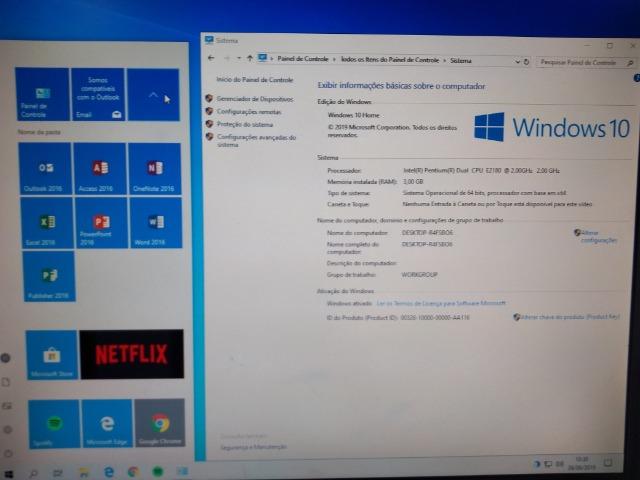640x480 pixels.
Task: Launch PowerPoint 2016 tile
Action: click(102, 223)
